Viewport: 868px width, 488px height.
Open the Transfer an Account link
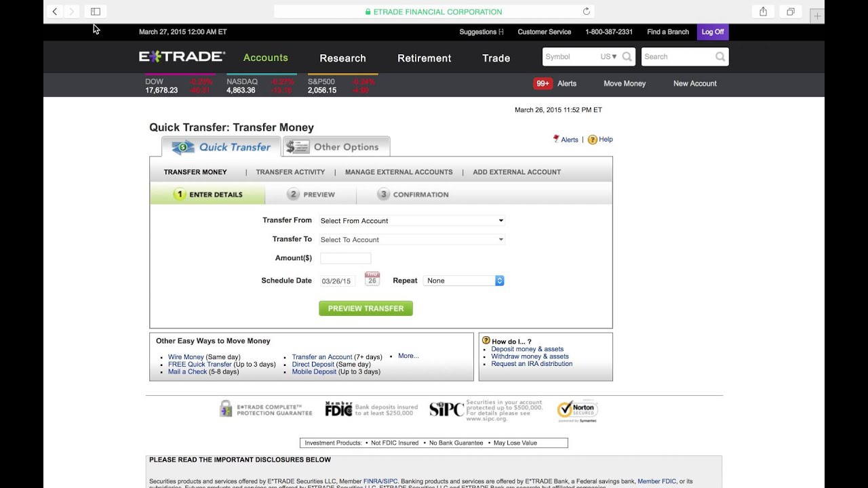click(322, 357)
